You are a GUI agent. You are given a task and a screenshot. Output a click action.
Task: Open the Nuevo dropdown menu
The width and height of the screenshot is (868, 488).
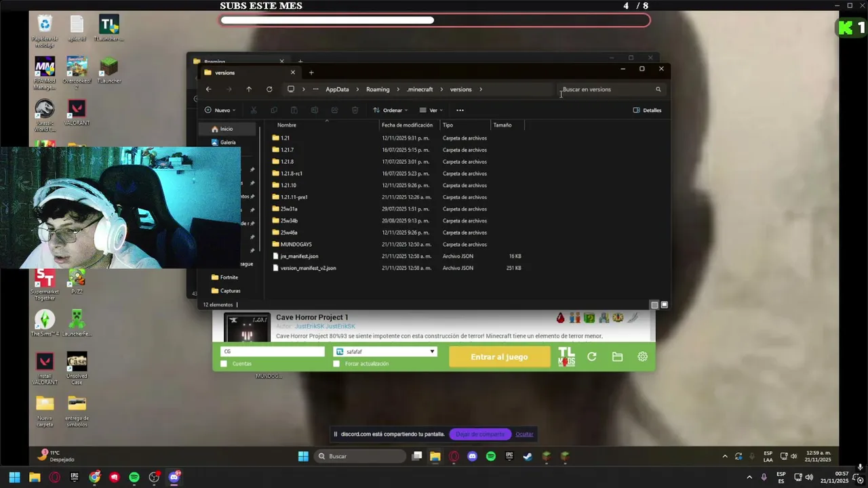(220, 110)
